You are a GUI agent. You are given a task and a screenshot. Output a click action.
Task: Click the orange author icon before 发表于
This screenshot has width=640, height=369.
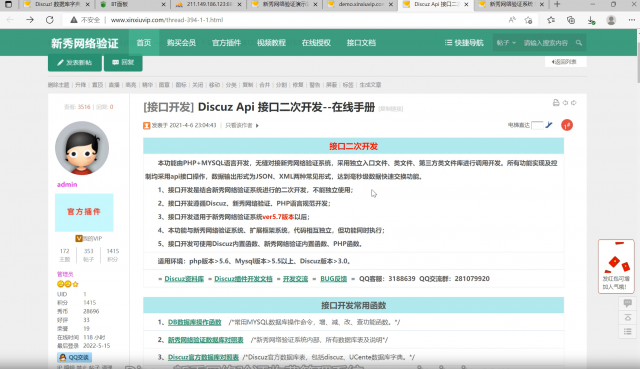[147, 125]
